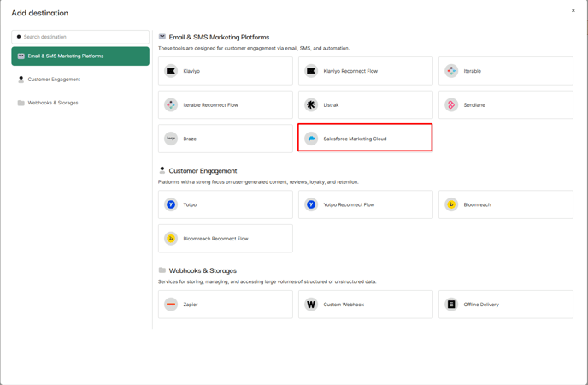The width and height of the screenshot is (588, 385).
Task: Choose Klaviyo Reconnect Flow destination
Action: (x=365, y=71)
